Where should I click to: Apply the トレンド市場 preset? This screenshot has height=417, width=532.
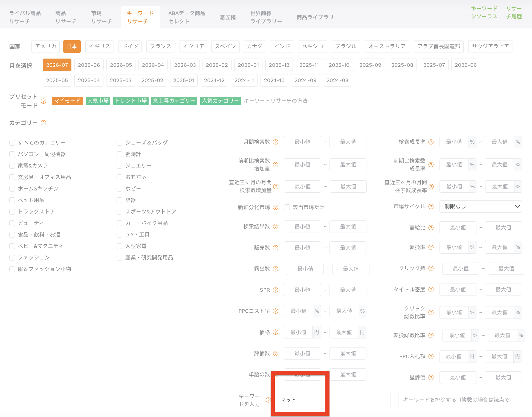[x=131, y=101]
